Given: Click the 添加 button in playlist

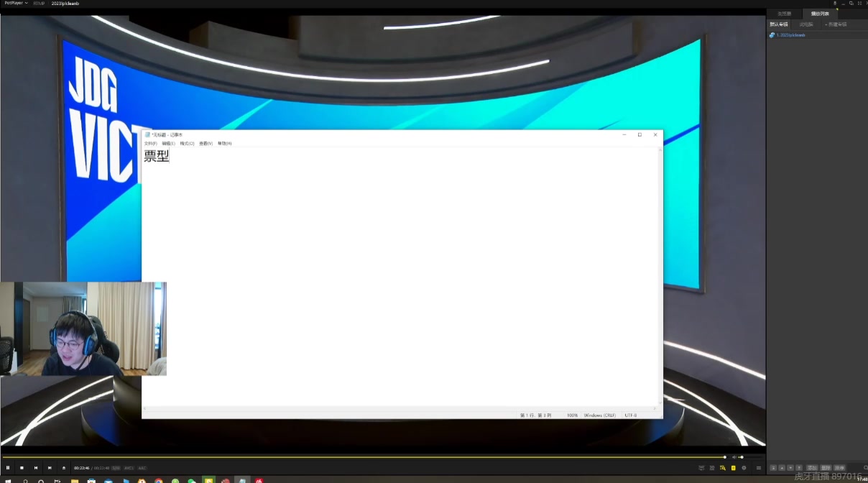Looking at the screenshot, I should click(x=812, y=468).
